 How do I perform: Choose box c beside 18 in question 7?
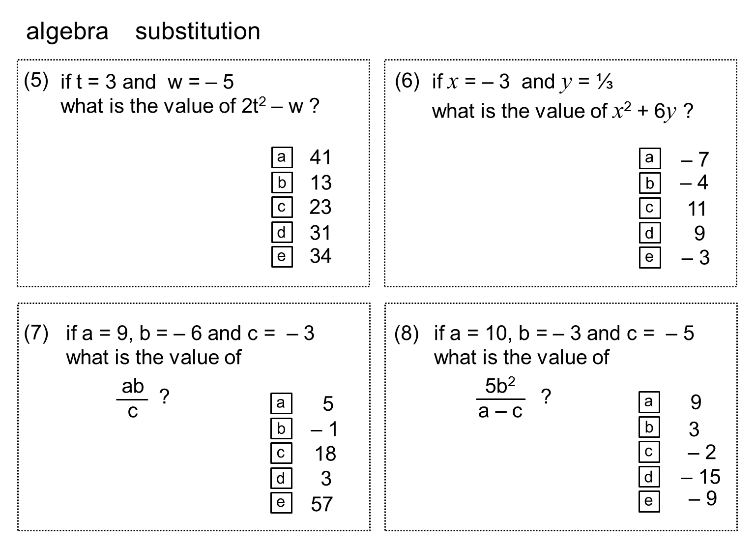(281, 453)
